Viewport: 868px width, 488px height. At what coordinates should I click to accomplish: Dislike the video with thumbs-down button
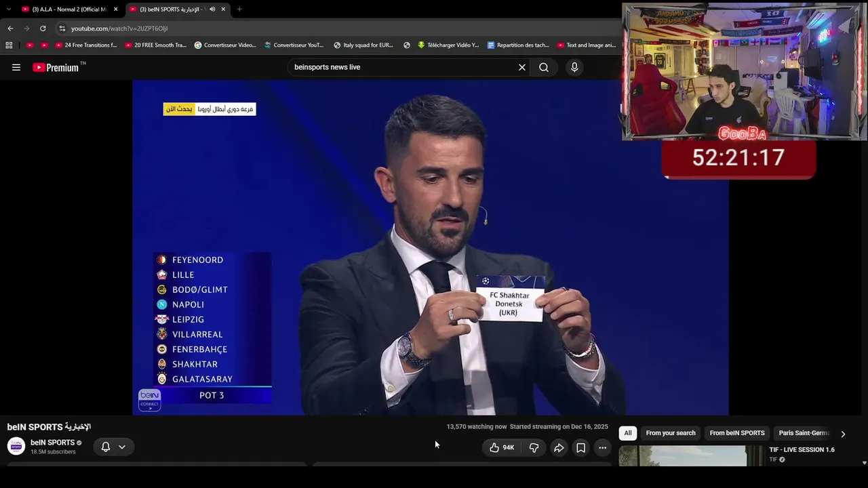(534, 447)
